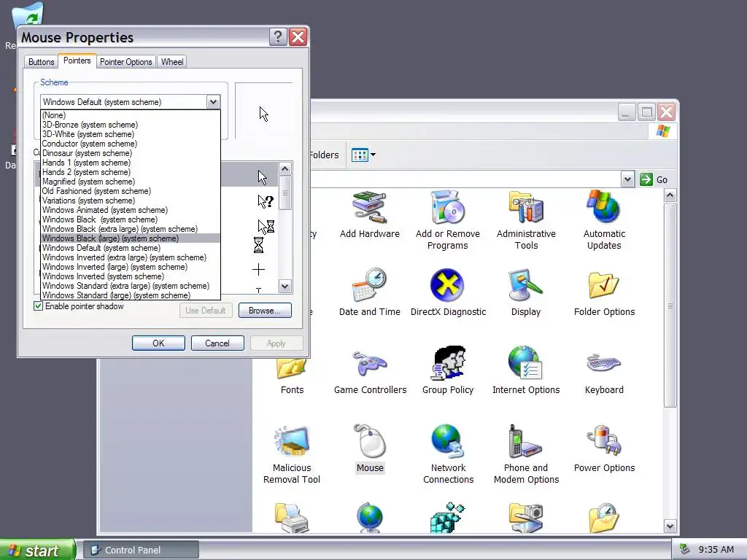Click Control Panel taskbar button
The height and width of the screenshot is (560, 747).
[x=141, y=550]
